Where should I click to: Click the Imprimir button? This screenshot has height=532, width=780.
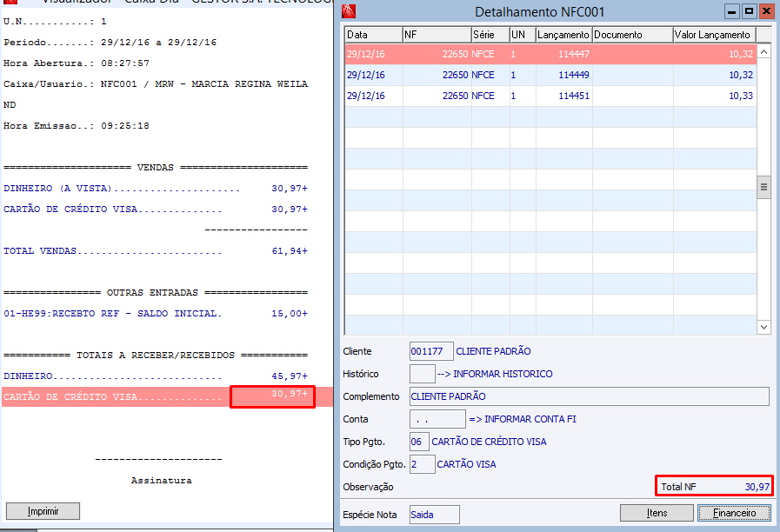pyautogui.click(x=43, y=511)
